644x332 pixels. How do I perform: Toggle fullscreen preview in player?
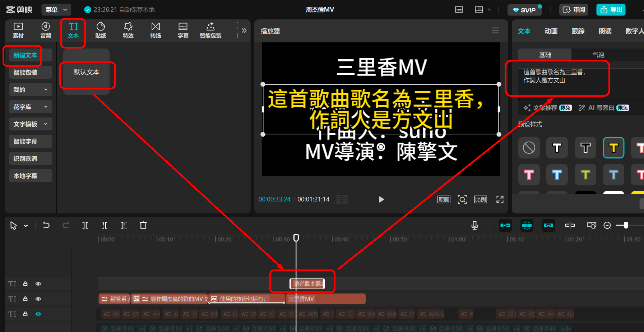(x=500, y=199)
